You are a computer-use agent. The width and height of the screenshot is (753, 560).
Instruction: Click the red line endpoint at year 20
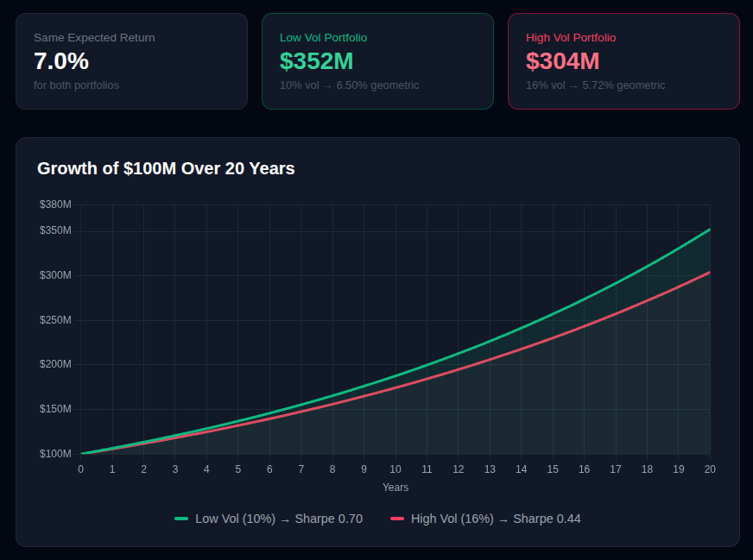[x=710, y=272]
